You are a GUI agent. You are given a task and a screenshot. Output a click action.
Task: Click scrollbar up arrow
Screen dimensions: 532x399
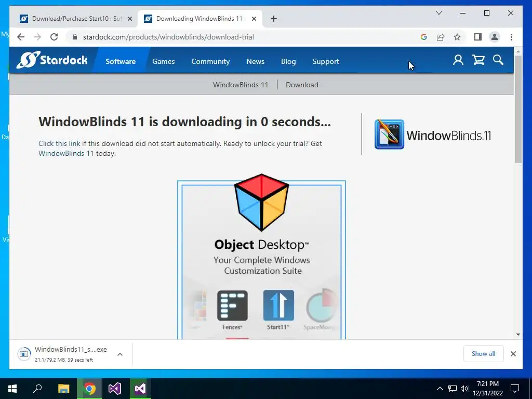518,51
